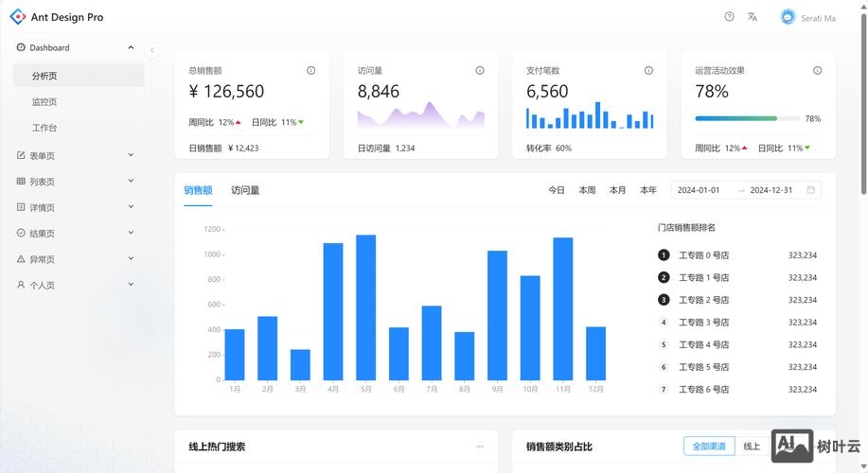Click the 3月 bar in sales chart
This screenshot has height=473, width=868.
(x=300, y=364)
